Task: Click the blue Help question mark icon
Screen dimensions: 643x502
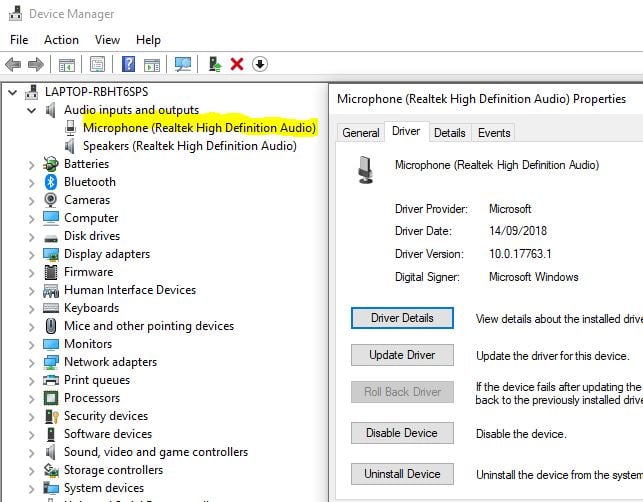Action: pos(128,64)
